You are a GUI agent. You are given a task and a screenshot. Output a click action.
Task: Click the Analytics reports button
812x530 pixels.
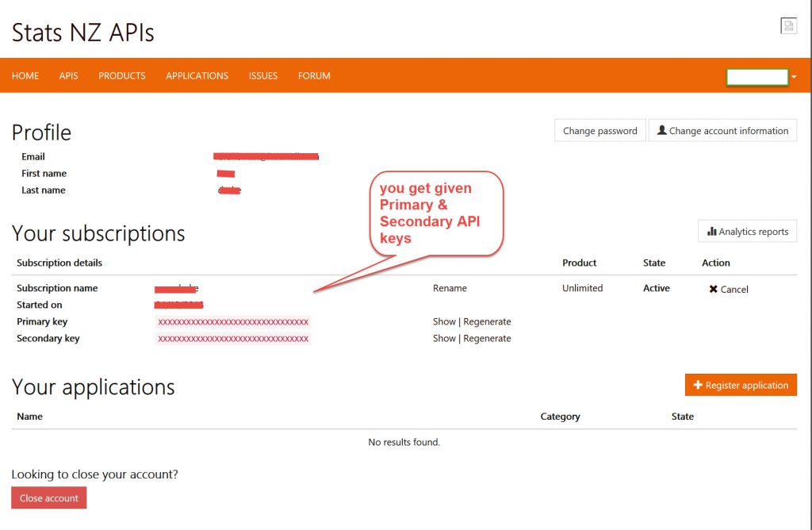(x=747, y=232)
